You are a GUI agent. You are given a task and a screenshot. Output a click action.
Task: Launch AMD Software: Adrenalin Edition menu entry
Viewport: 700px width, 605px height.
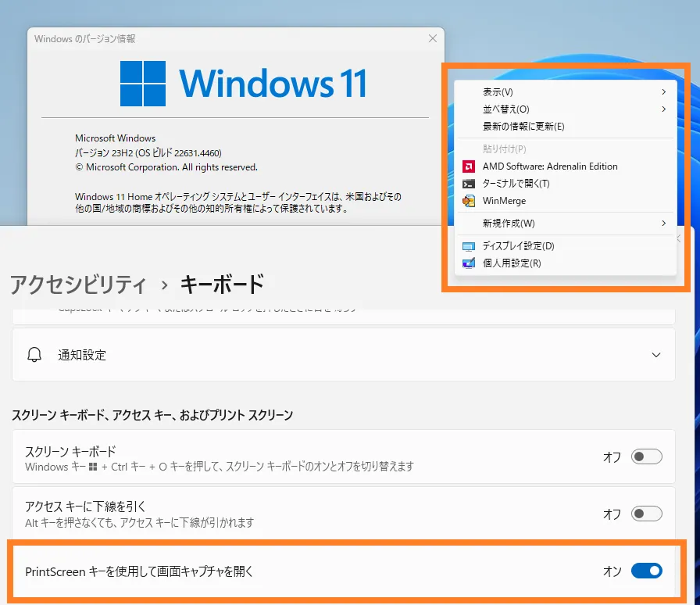566,166
